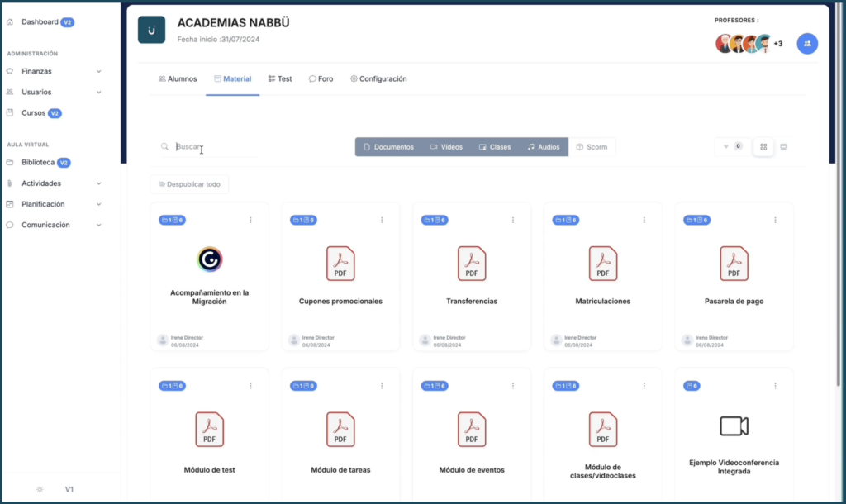Image resolution: width=846 pixels, height=504 pixels.
Task: Click the filter icon with zero badge
Action: pyautogui.click(x=732, y=147)
